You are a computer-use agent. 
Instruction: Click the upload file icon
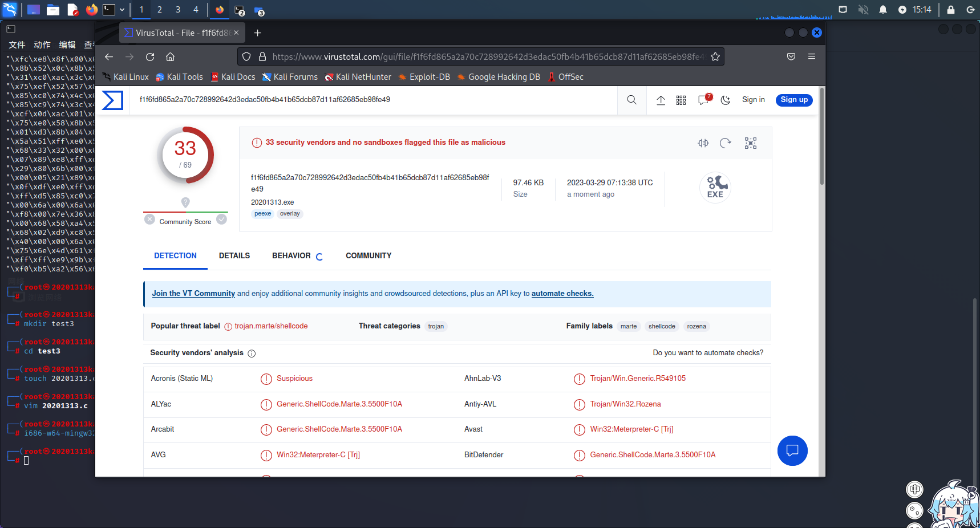coord(661,100)
